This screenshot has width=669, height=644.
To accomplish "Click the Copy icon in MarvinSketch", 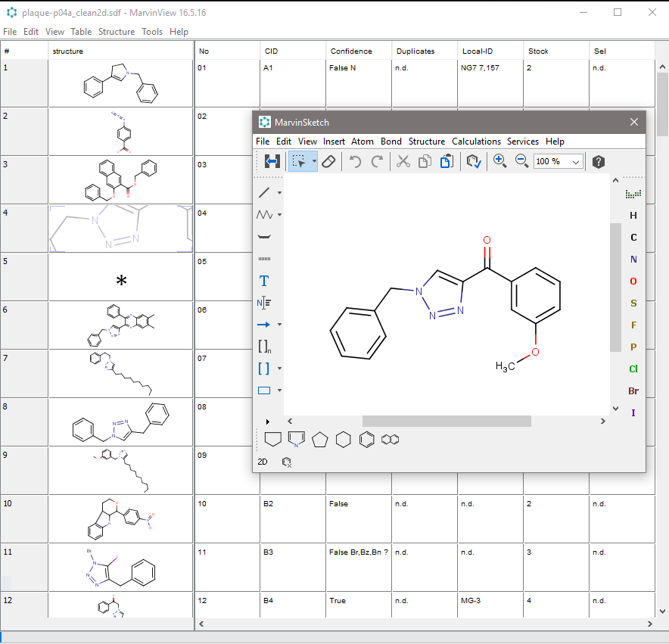I will click(425, 162).
